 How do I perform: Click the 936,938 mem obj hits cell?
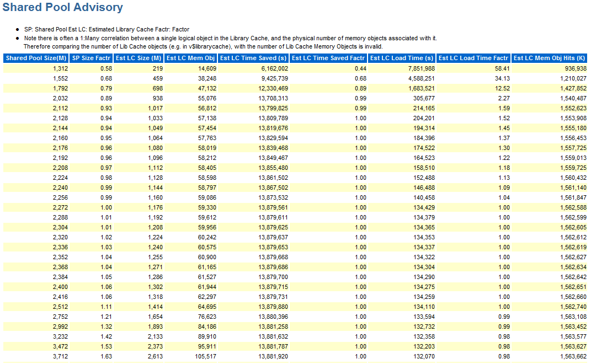click(572, 68)
